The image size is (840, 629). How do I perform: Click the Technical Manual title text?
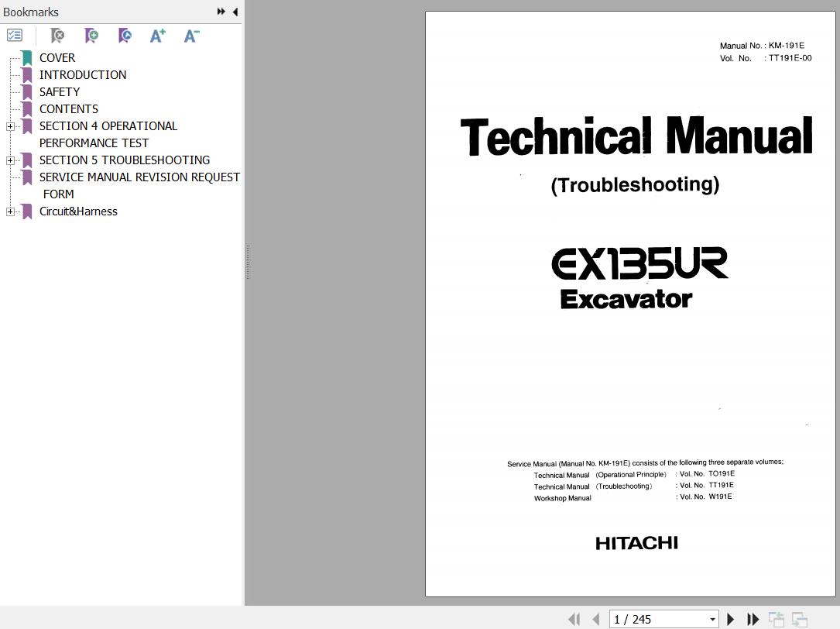click(636, 136)
